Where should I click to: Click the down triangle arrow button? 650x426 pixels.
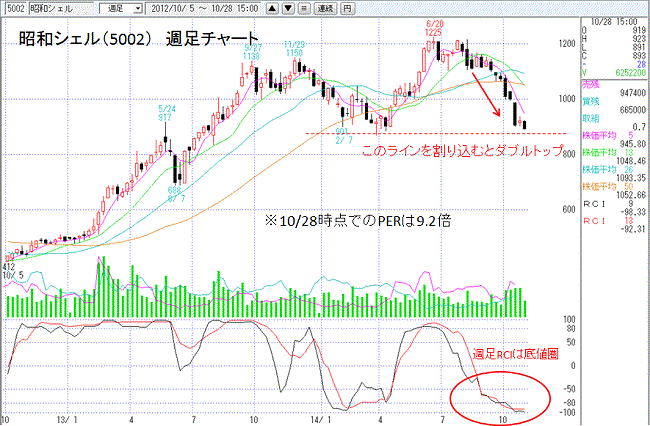[289, 8]
